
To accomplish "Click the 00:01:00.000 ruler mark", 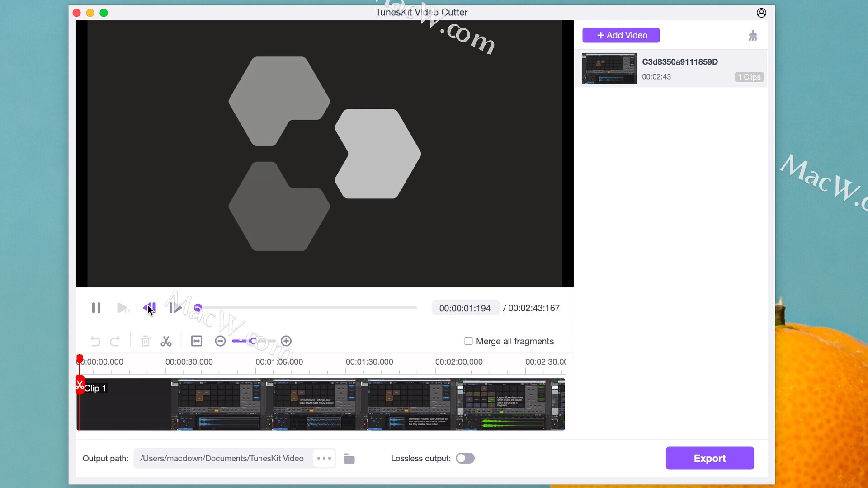I will coord(279,362).
